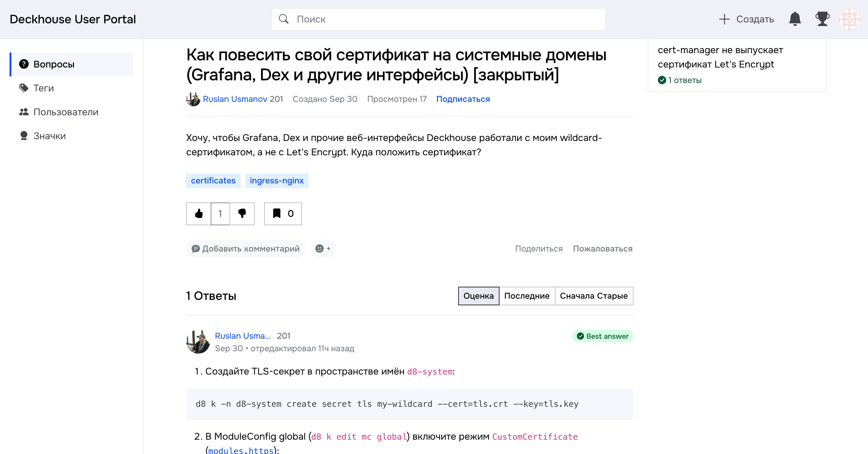Click the plus Create button

(746, 19)
